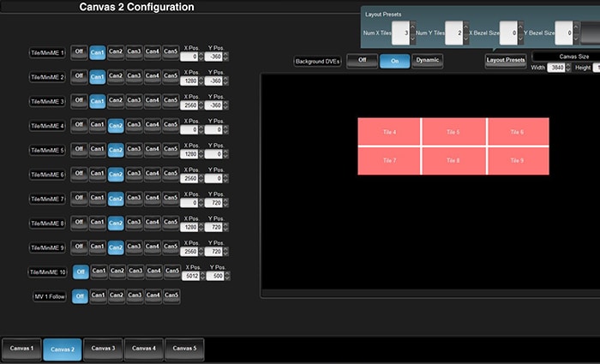Assign Tile/MiniME 4 to Can1

[x=98, y=125]
